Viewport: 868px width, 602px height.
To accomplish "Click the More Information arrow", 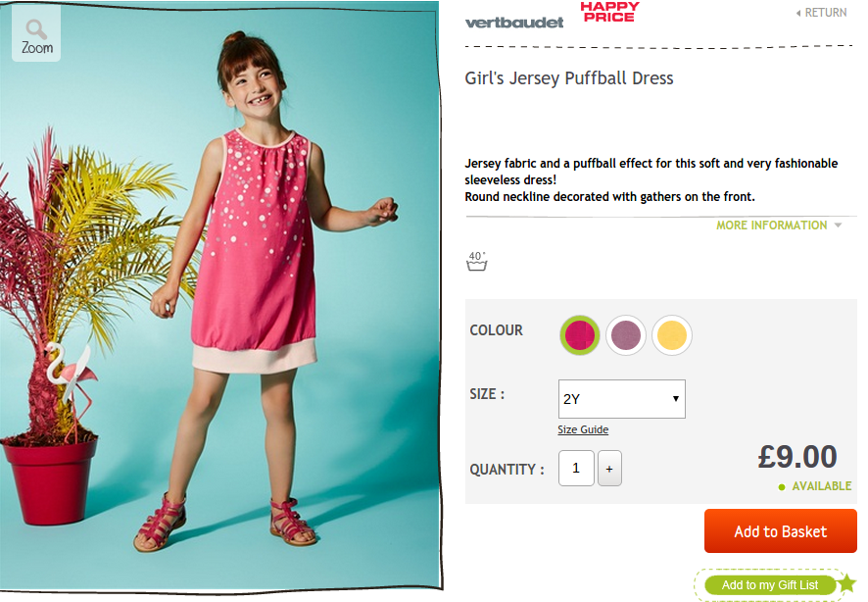I will click(838, 226).
